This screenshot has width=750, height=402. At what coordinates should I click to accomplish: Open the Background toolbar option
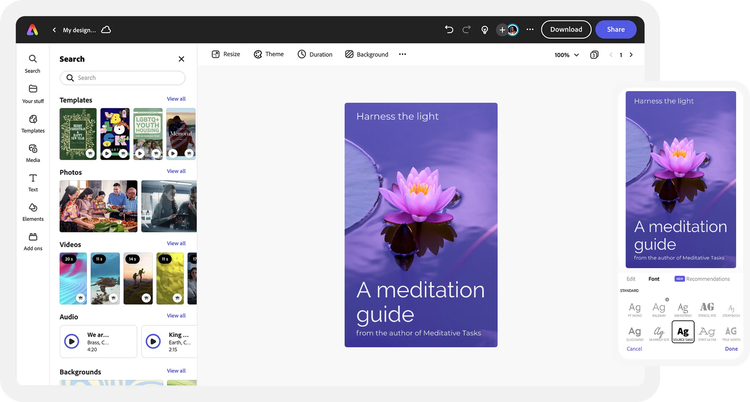(x=366, y=54)
